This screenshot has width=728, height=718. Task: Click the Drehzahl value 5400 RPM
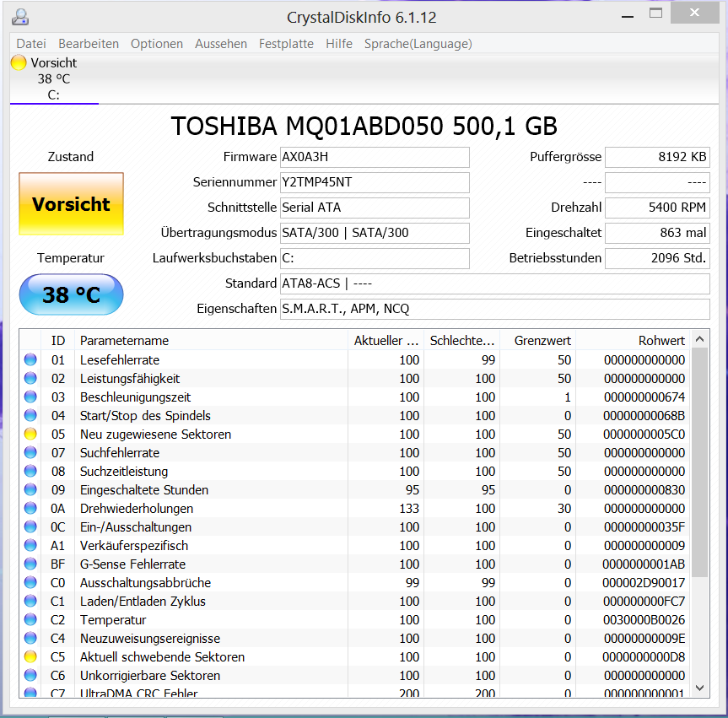(x=657, y=208)
